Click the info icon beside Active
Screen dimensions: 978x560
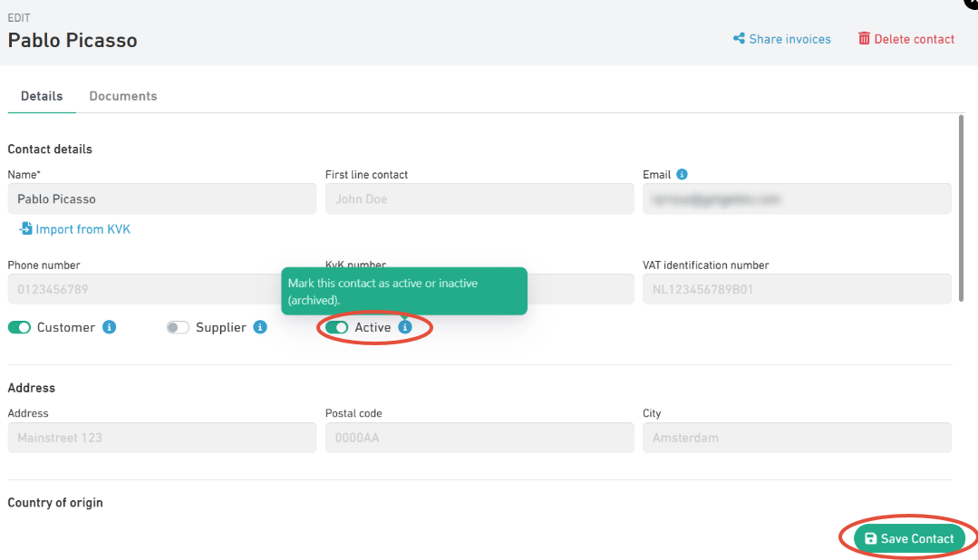[x=405, y=327]
